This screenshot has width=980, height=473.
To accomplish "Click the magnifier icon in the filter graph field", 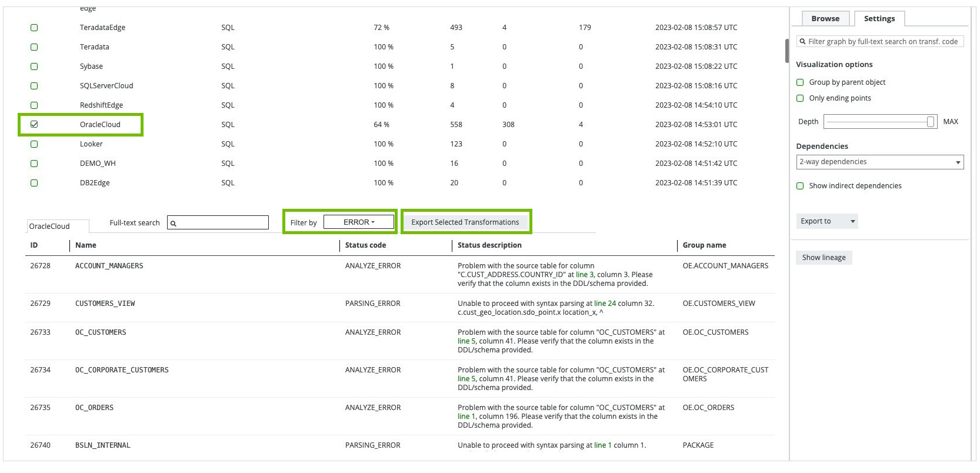I will point(802,42).
